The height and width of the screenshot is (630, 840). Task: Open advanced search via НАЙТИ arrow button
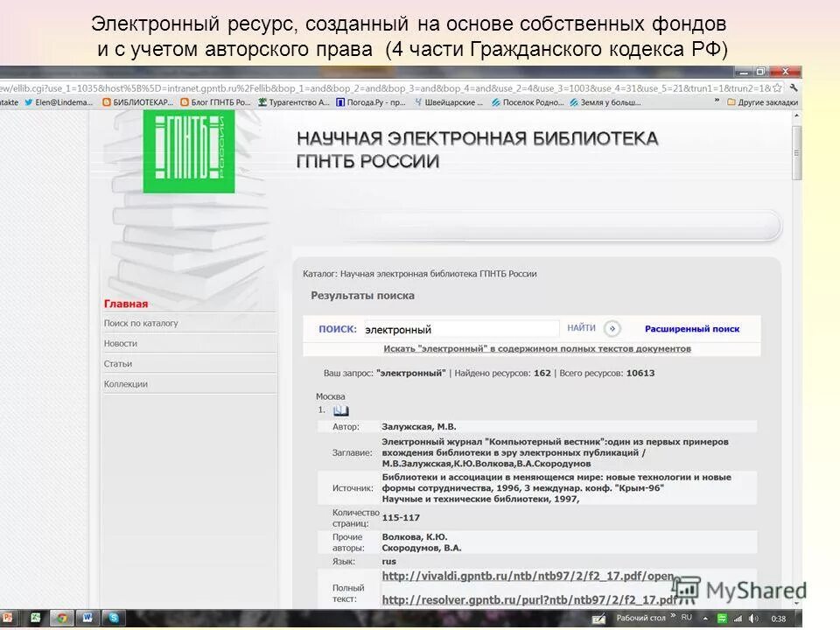pos(611,328)
